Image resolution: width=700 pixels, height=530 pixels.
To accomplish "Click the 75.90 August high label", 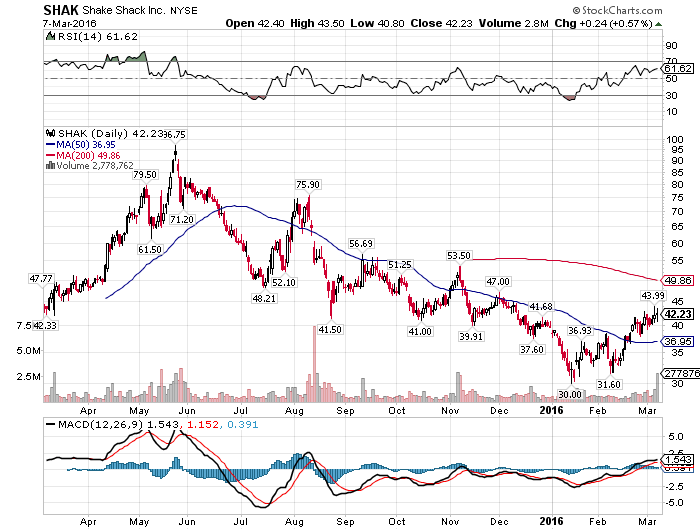I will click(x=308, y=184).
